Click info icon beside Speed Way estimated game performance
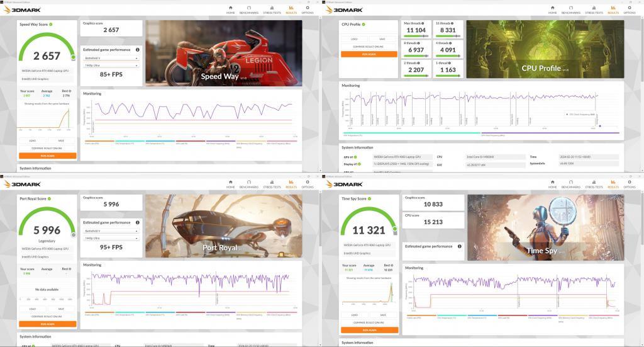644x347 pixels. [x=137, y=49]
